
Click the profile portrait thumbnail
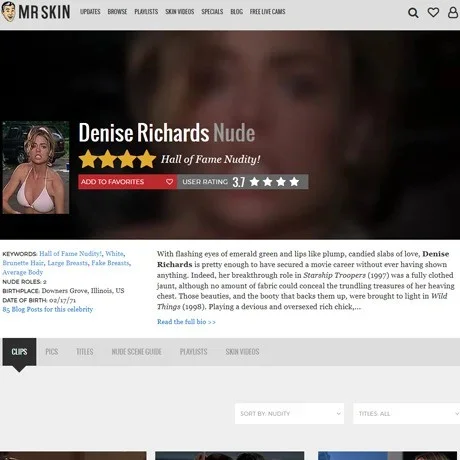point(36,167)
